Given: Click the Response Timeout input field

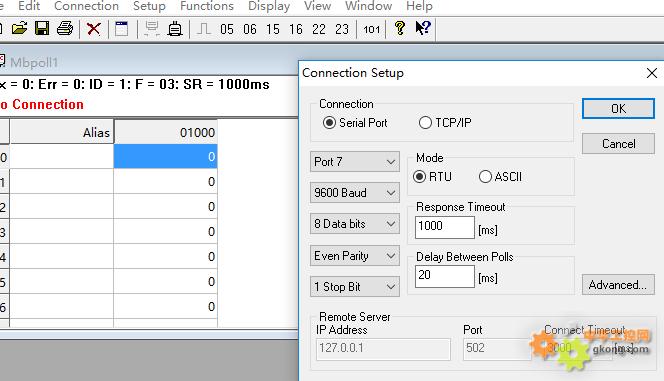Looking at the screenshot, I should 445,227.
